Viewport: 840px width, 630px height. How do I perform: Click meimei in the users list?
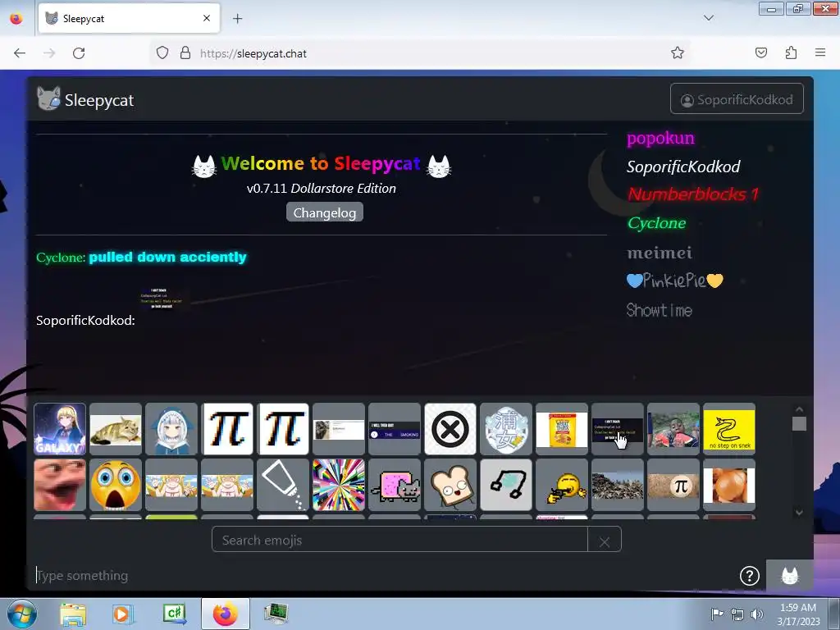coord(660,253)
